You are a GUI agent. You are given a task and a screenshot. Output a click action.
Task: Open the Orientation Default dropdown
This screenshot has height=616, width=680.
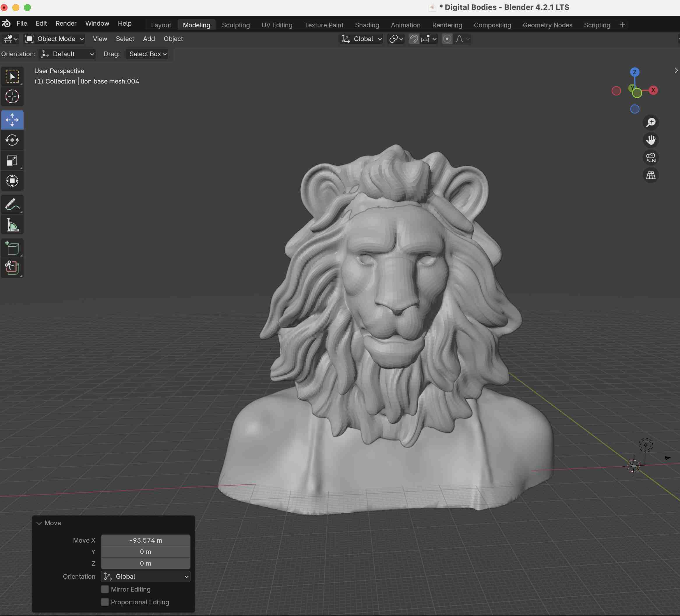67,54
